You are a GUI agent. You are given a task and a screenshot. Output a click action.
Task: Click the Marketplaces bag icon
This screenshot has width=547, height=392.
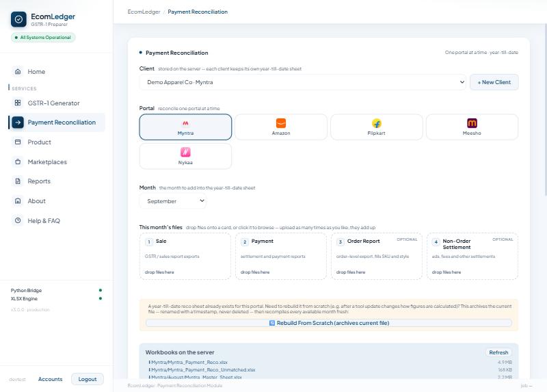(x=18, y=162)
